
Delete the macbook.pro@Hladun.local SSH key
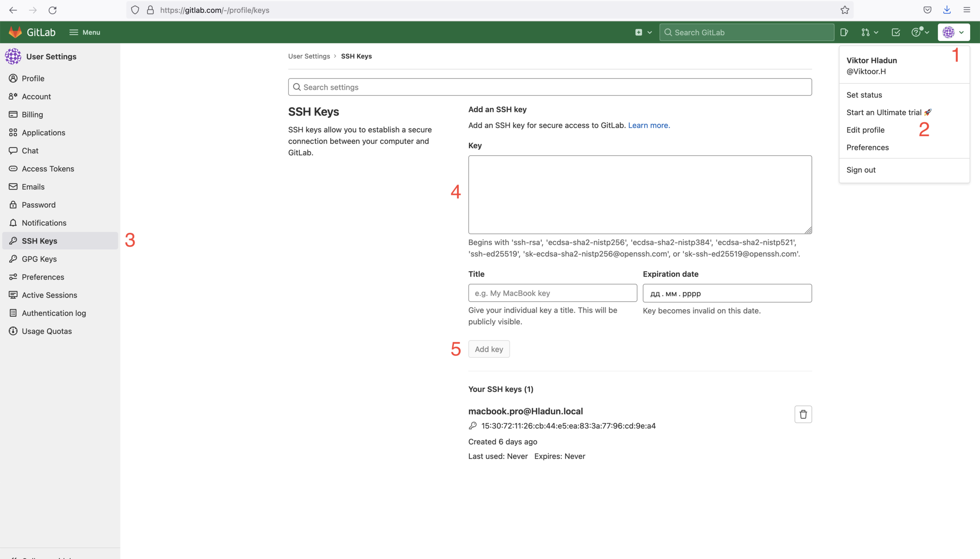click(x=803, y=414)
